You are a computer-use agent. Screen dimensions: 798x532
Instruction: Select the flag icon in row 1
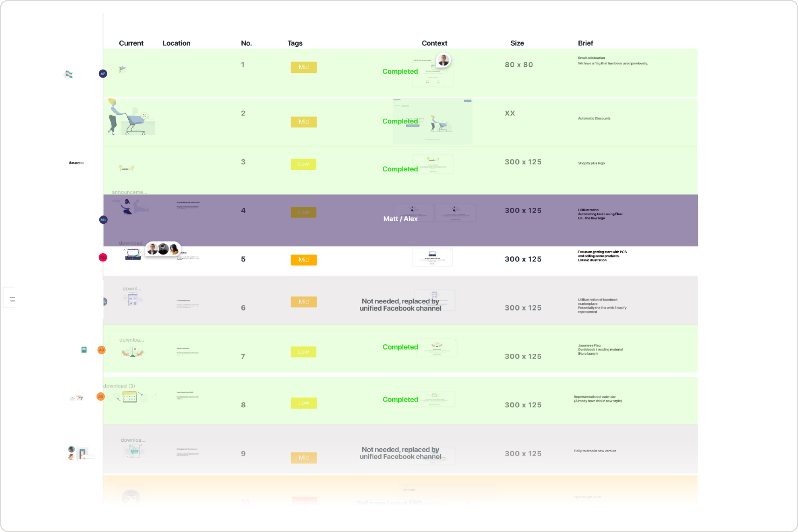[123, 70]
